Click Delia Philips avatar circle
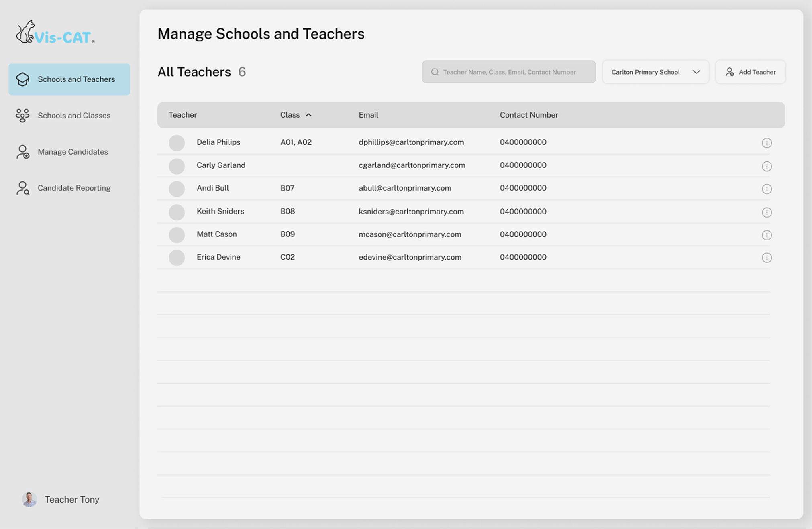Screen dimensions: 812x529 [x=177, y=143]
